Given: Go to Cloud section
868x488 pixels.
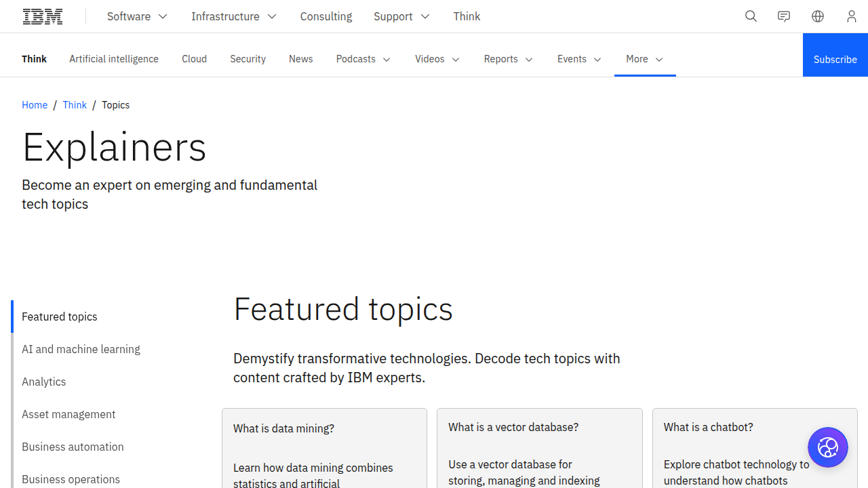Looking at the screenshot, I should [x=194, y=59].
